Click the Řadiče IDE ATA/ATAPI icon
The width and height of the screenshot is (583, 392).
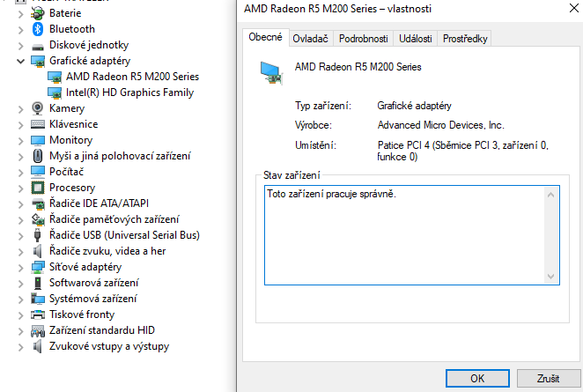38,203
